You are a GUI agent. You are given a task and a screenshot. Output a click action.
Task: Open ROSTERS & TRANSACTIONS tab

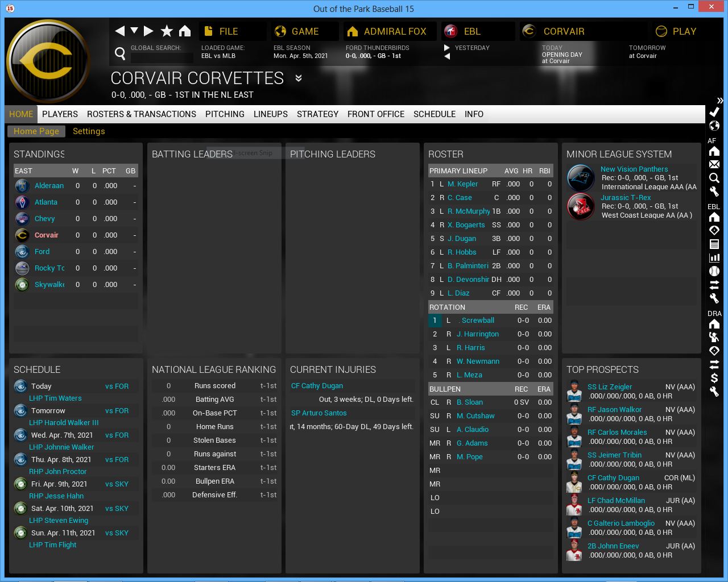[x=142, y=114]
